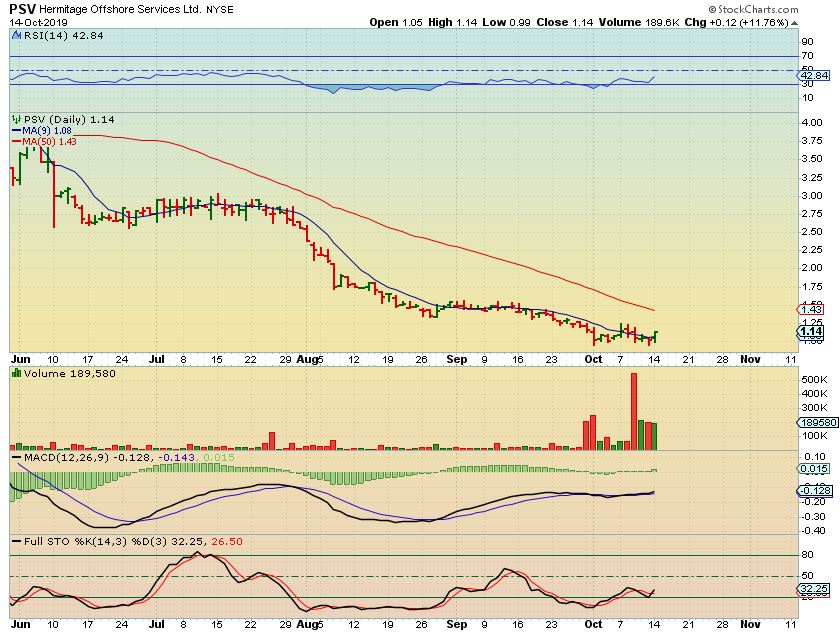Click the Jun date label on the bottom stochastic axis
840x637 pixels.
20,625
